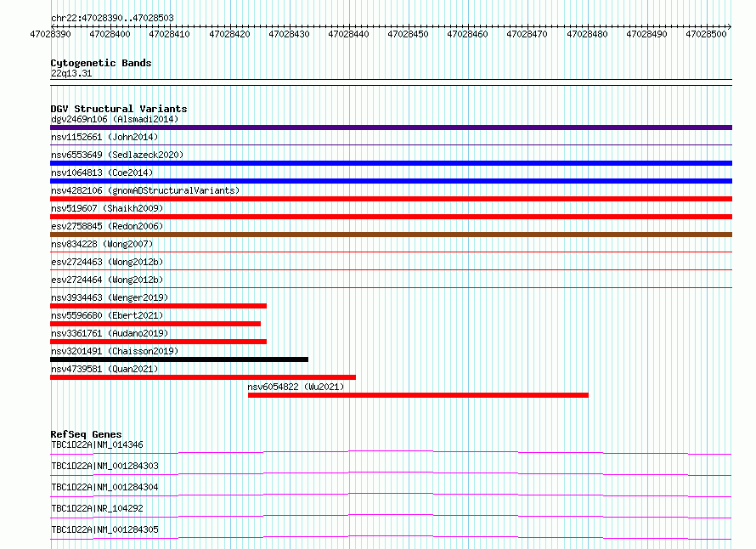Click the nsv5596680 (Ebert2021) red bar
Image resolution: width=756 pixels, height=549 pixels.
click(x=155, y=324)
